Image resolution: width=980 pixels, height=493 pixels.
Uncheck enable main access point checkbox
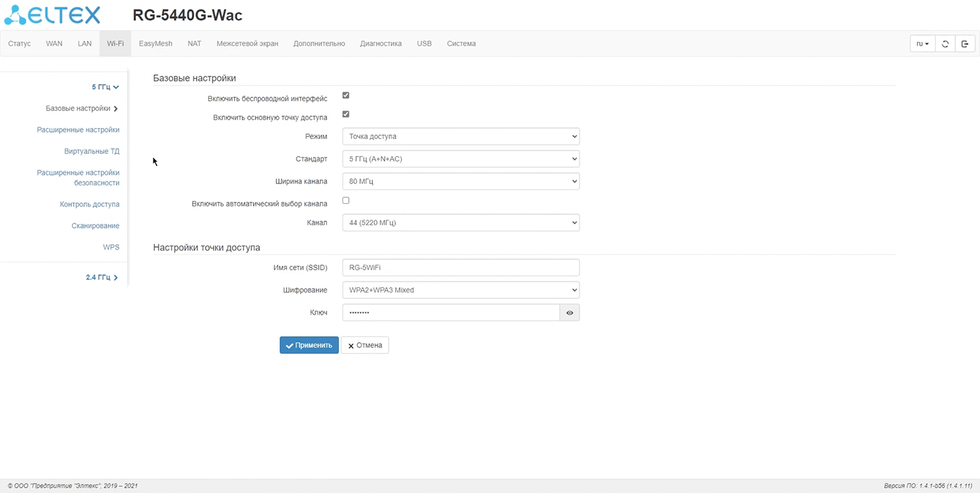click(346, 114)
